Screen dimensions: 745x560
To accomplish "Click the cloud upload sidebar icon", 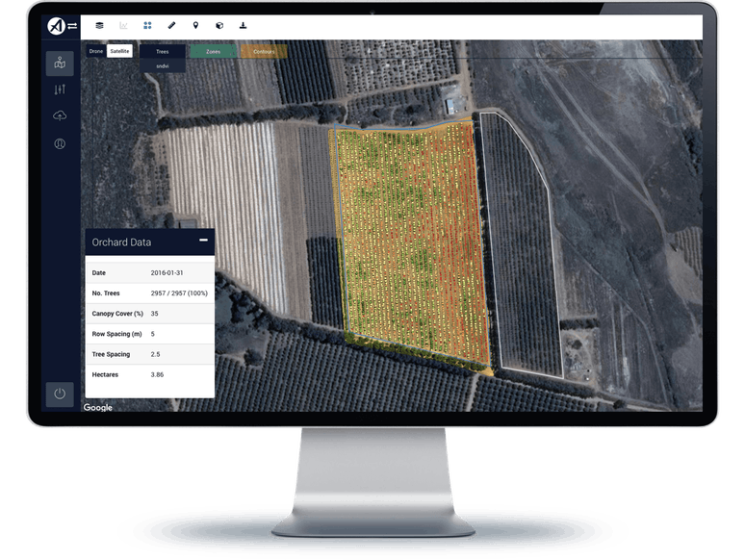I will pyautogui.click(x=60, y=116).
